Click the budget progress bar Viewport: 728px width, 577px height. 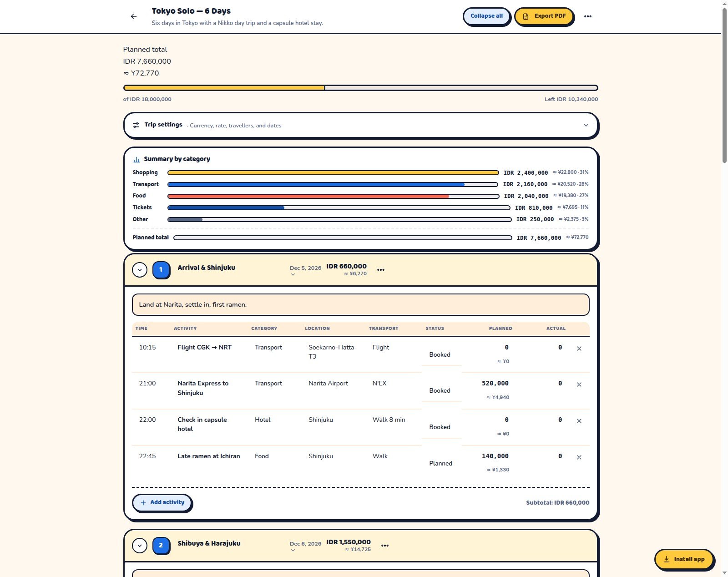pos(360,88)
